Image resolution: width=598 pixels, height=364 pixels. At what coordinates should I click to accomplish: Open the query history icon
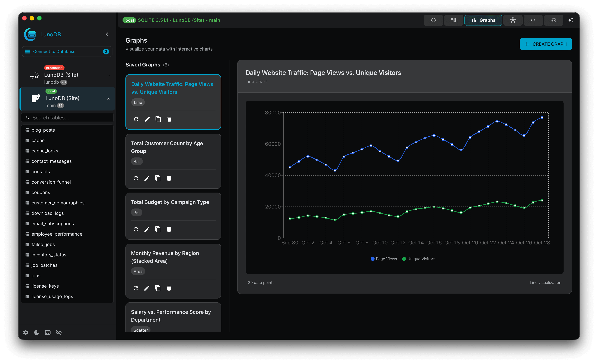click(x=554, y=20)
